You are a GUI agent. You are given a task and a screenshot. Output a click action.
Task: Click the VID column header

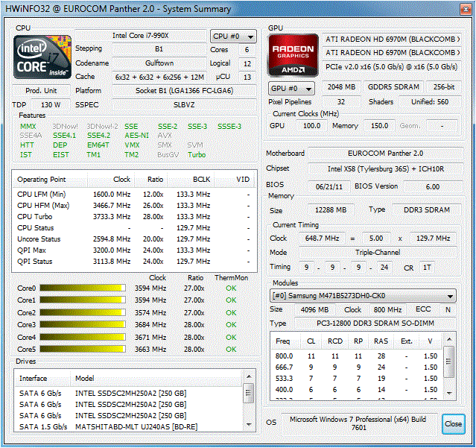click(235, 180)
